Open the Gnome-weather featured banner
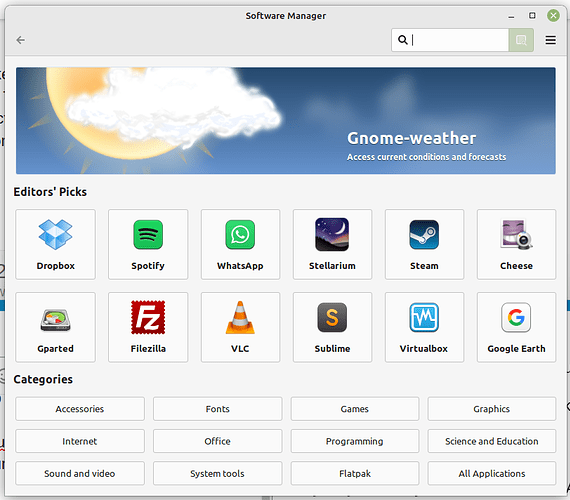The width and height of the screenshot is (570, 500). coord(285,120)
